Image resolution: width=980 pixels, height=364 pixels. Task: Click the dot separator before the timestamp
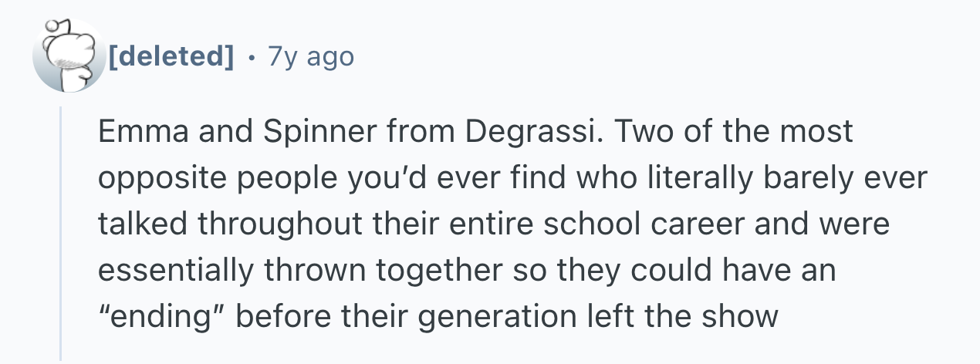pyautogui.click(x=250, y=56)
